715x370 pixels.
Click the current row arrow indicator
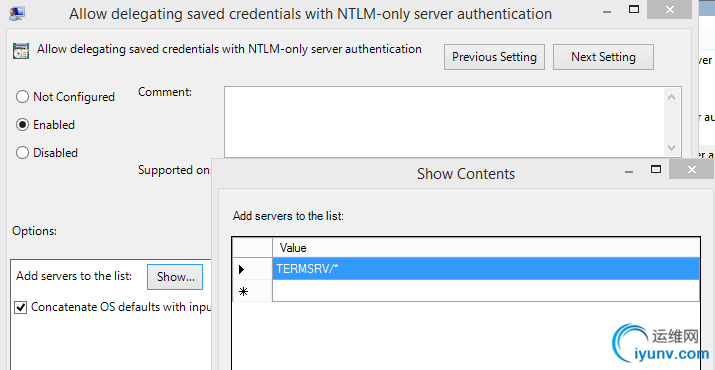click(x=242, y=270)
